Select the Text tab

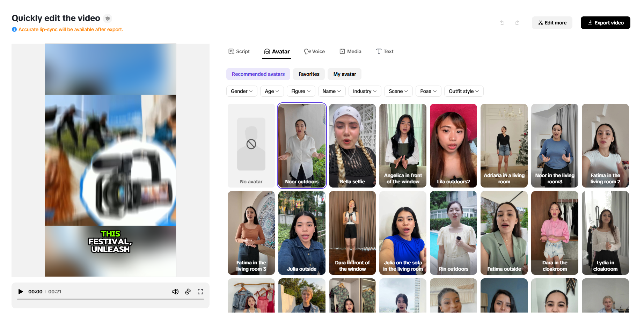pyautogui.click(x=385, y=51)
